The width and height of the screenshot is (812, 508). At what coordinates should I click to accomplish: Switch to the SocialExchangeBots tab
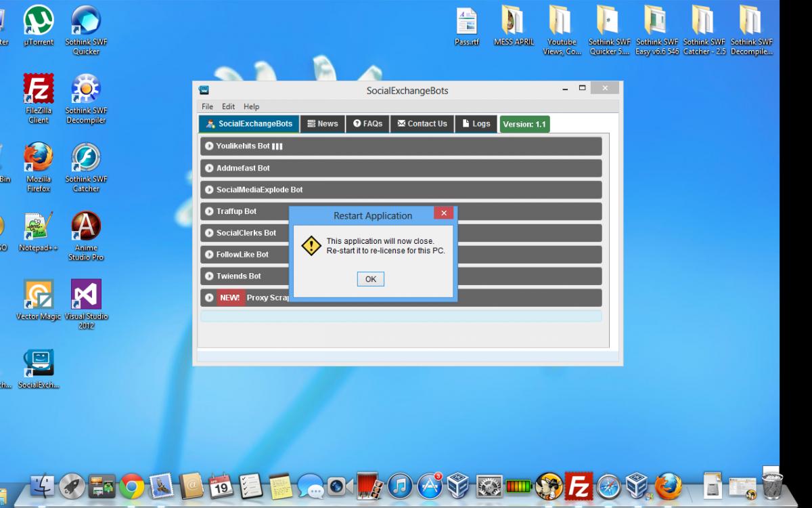tap(249, 124)
